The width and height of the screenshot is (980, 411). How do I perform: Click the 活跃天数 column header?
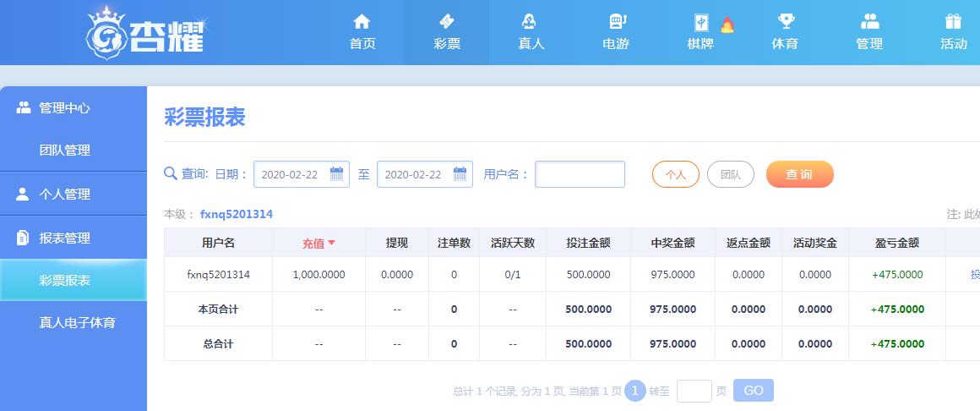pyautogui.click(x=513, y=243)
